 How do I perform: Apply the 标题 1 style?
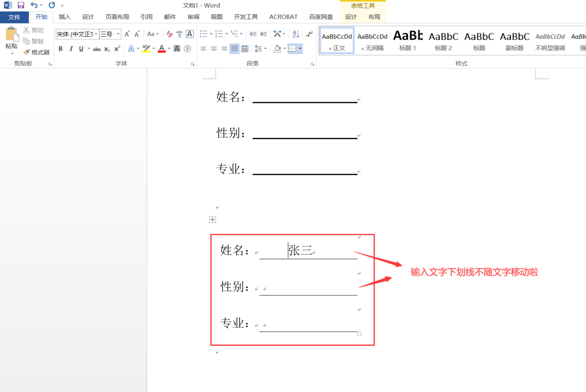click(x=408, y=41)
